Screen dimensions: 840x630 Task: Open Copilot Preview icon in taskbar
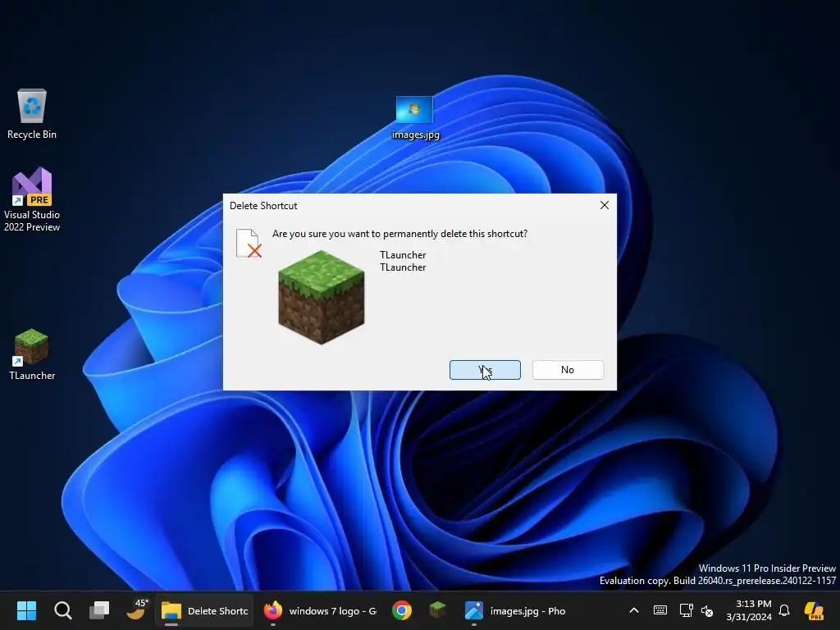(x=815, y=610)
